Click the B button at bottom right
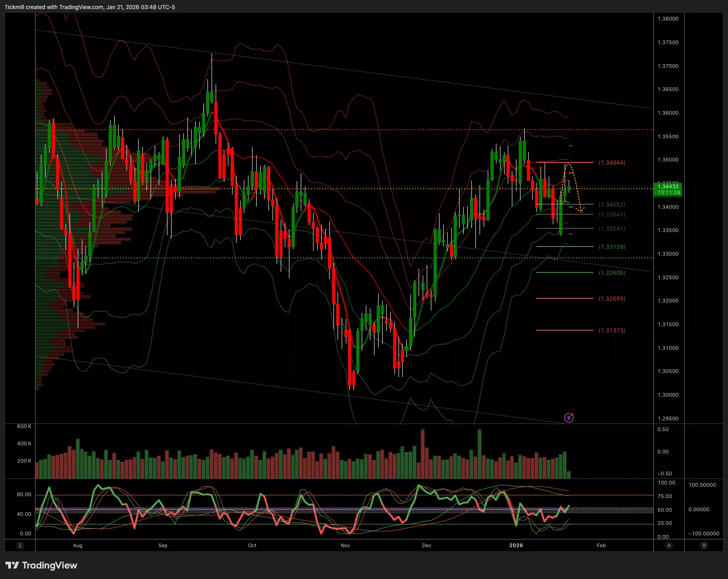 coord(704,545)
